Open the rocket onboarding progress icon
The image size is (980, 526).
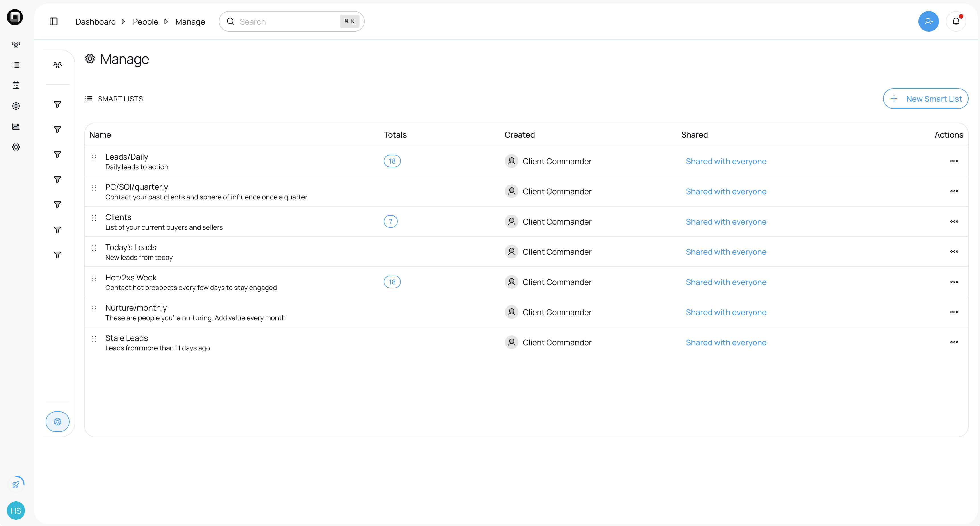[16, 484]
